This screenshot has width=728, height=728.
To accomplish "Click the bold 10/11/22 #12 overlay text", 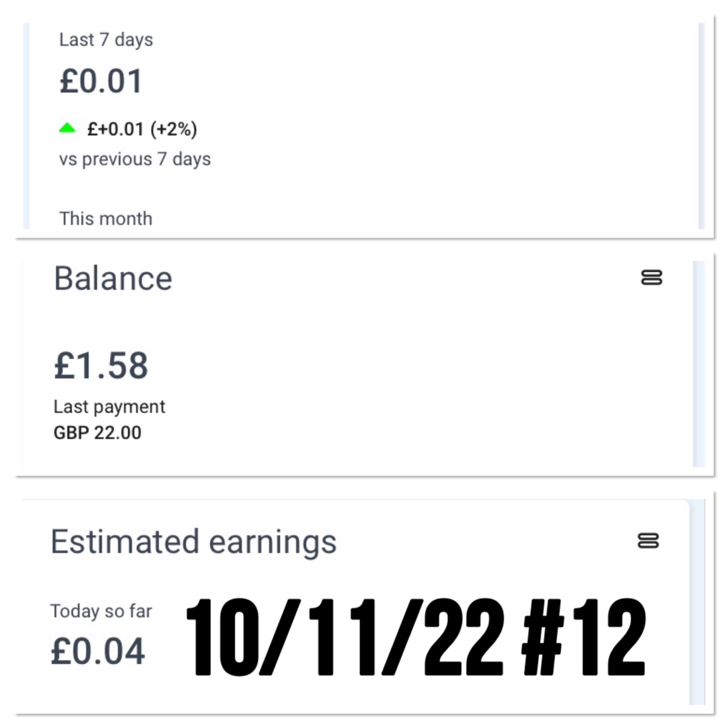I will click(x=415, y=637).
